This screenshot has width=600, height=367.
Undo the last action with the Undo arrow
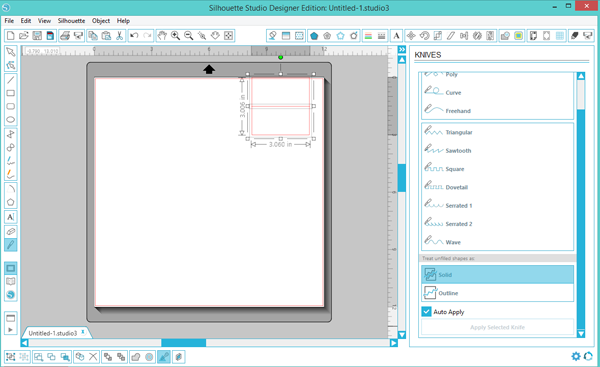[x=134, y=36]
